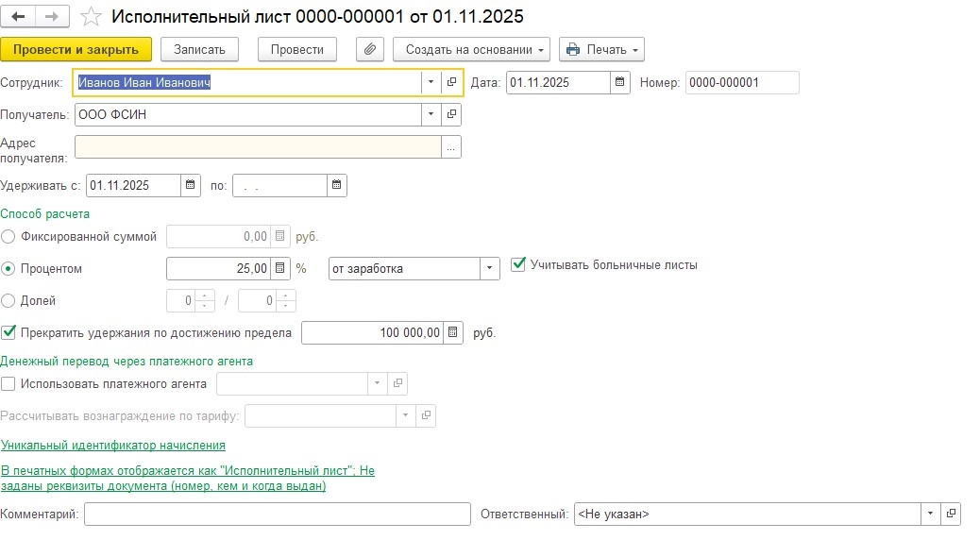The width and height of the screenshot is (980, 540).
Task: Open the Сотрудник record with open-form icon
Action: tap(451, 82)
